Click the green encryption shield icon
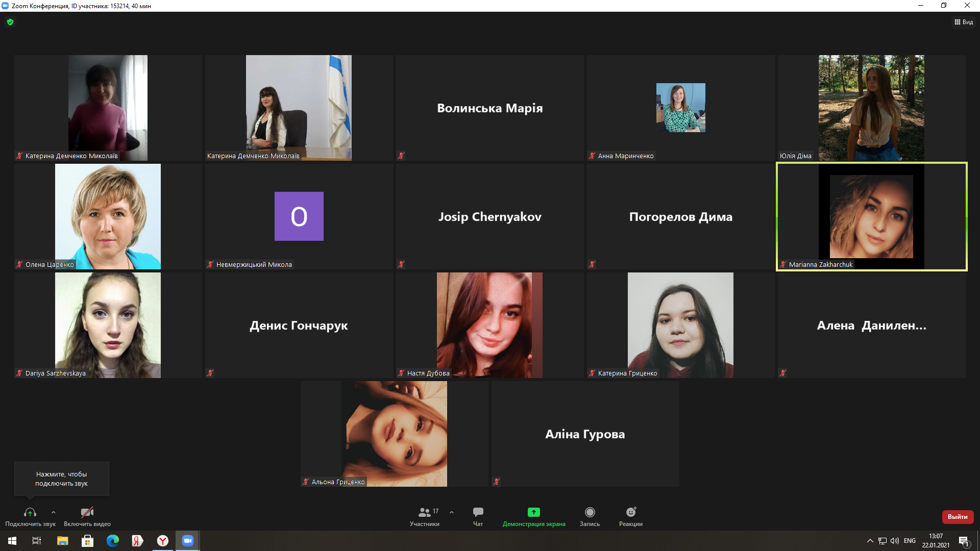The height and width of the screenshot is (551, 980). click(x=10, y=22)
